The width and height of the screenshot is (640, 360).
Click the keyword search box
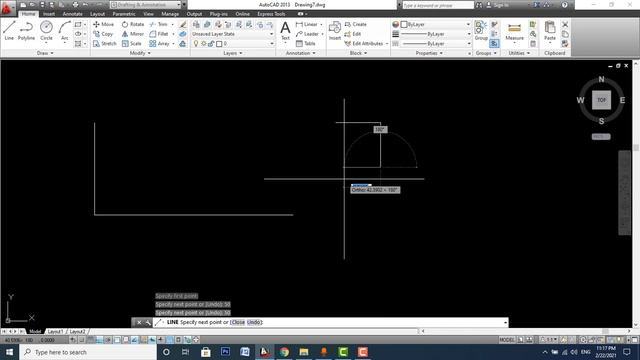(x=438, y=5)
